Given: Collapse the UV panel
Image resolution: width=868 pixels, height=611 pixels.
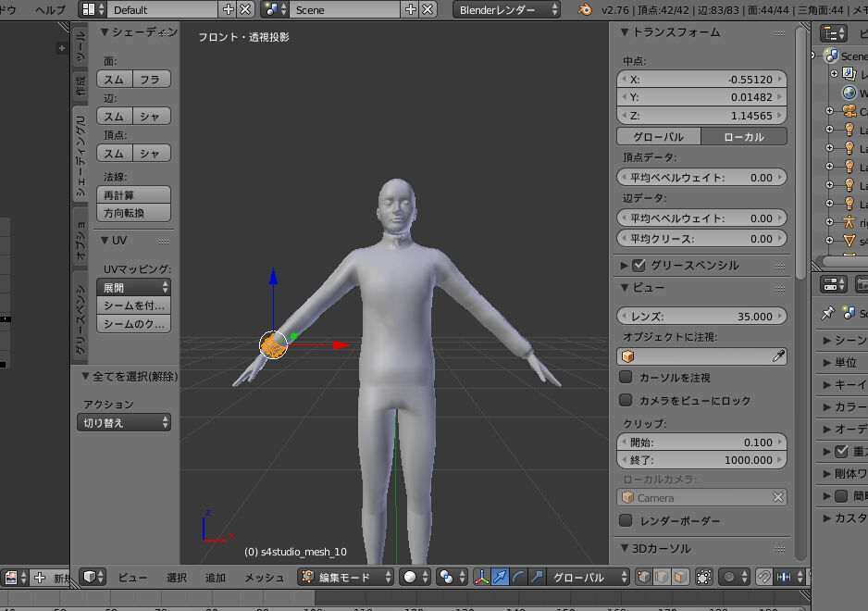Looking at the screenshot, I should tap(104, 240).
